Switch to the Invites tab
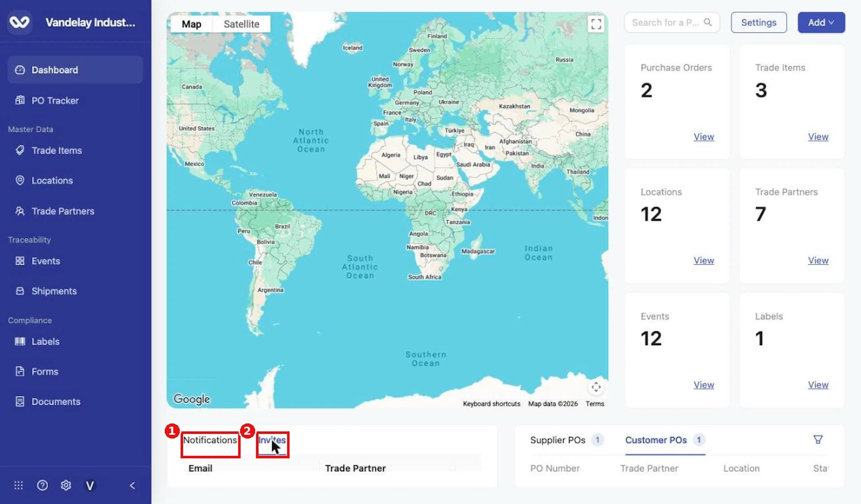This screenshot has height=504, width=861. [272, 440]
